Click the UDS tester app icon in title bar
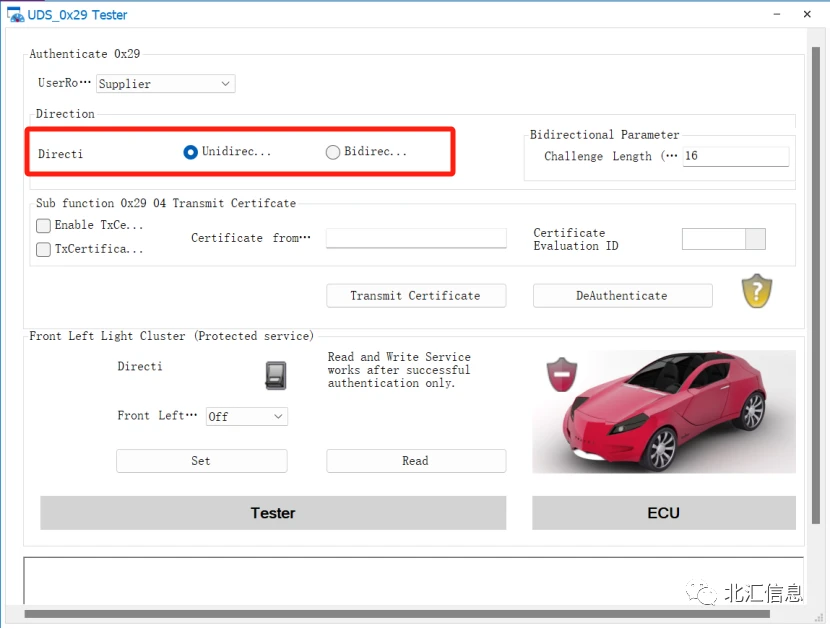This screenshot has height=629, width=830. pos(16,15)
